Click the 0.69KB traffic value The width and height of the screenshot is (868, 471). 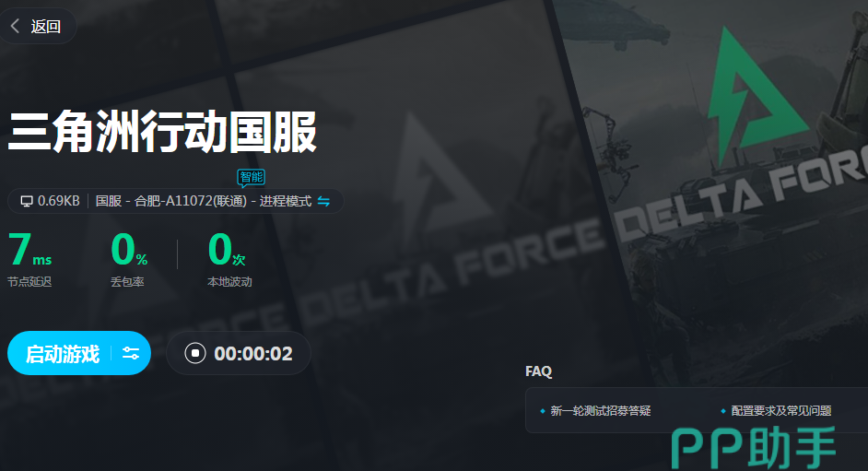[59, 201]
